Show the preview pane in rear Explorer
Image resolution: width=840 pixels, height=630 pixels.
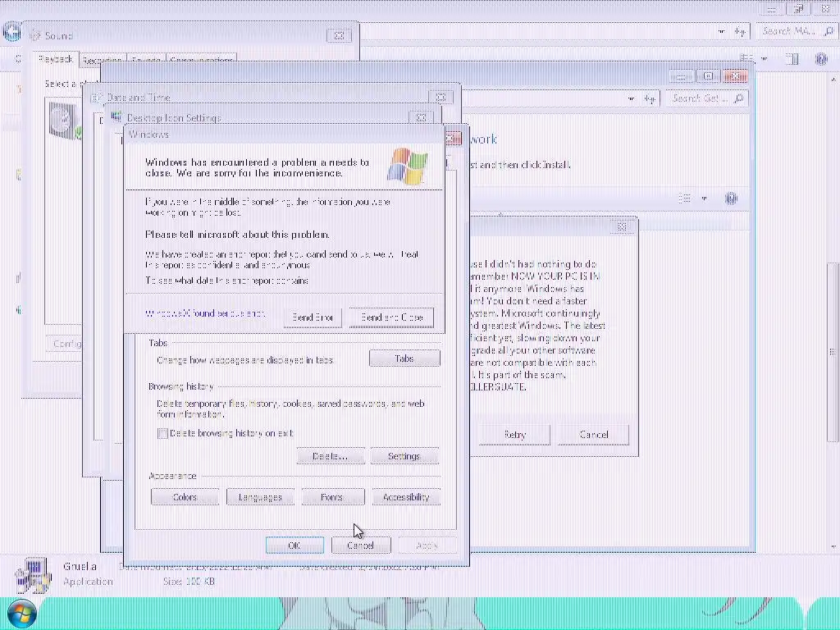[x=793, y=58]
